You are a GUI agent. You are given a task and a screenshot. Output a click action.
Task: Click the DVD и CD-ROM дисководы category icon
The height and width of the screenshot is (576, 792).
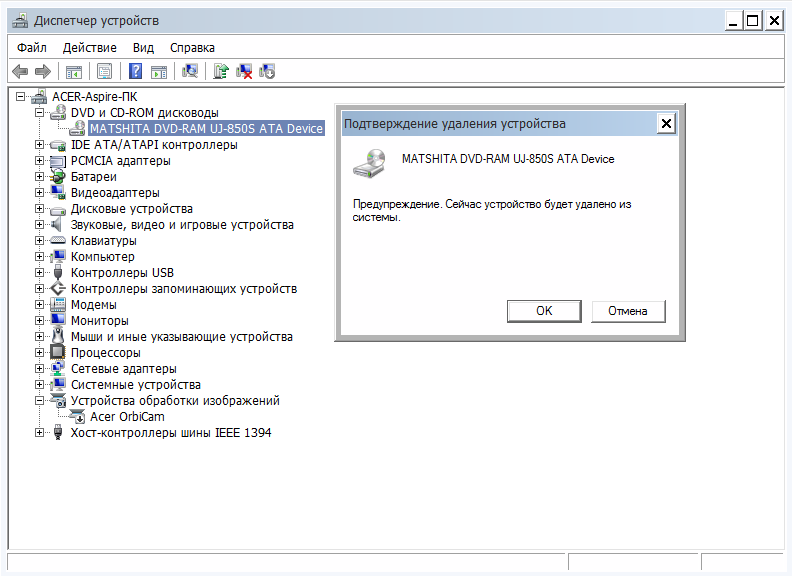pyautogui.click(x=58, y=112)
